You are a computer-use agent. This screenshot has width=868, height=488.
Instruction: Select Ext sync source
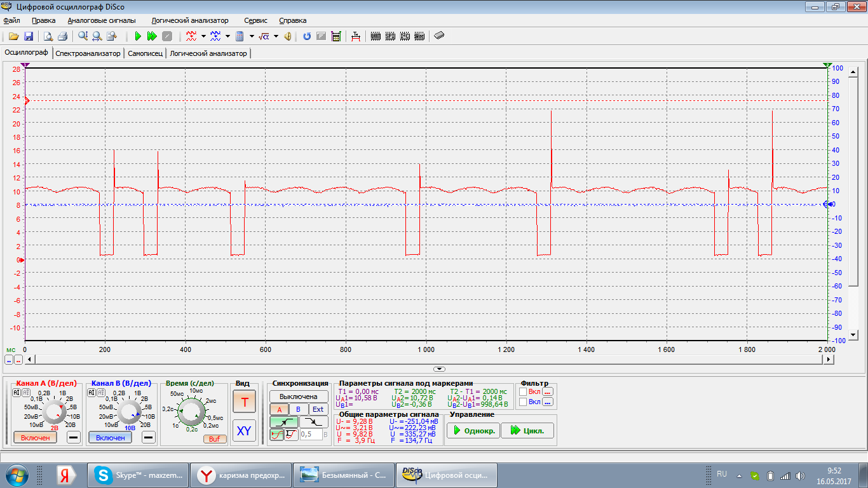pos(318,409)
